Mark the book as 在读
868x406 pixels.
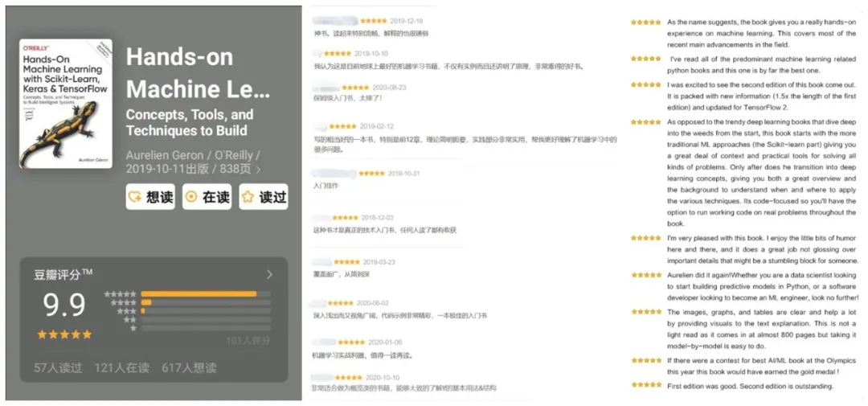207,197
